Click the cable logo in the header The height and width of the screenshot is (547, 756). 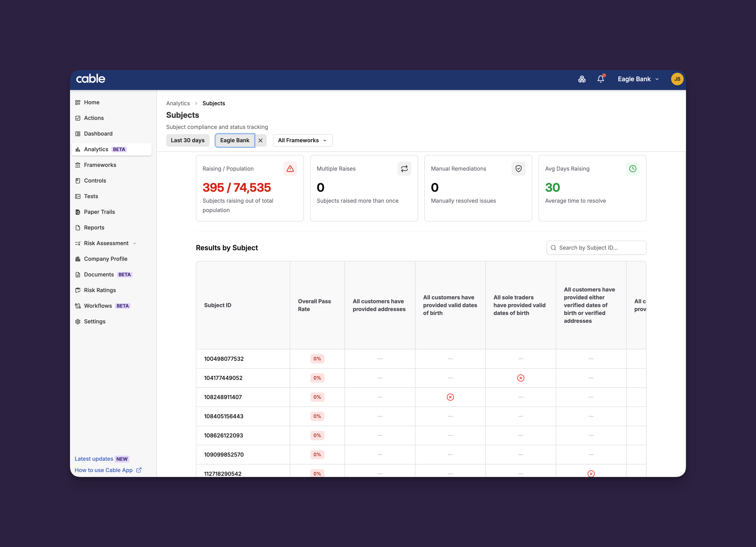91,79
